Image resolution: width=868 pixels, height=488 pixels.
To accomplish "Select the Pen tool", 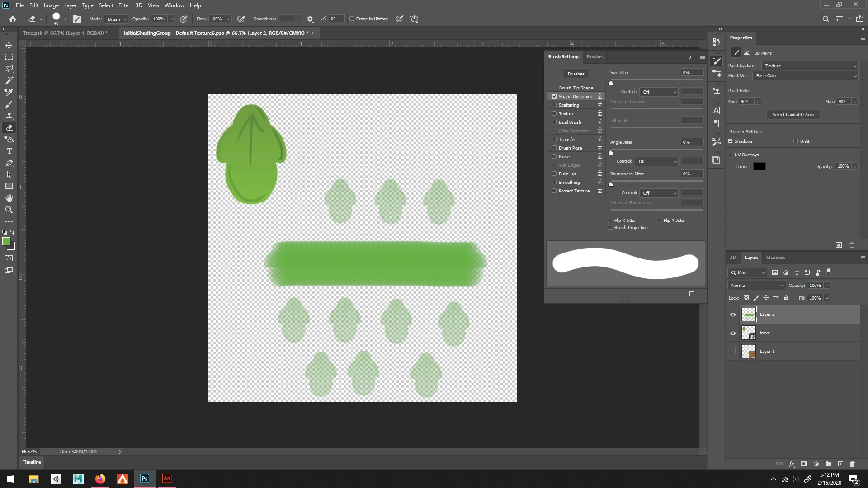I will [x=9, y=163].
